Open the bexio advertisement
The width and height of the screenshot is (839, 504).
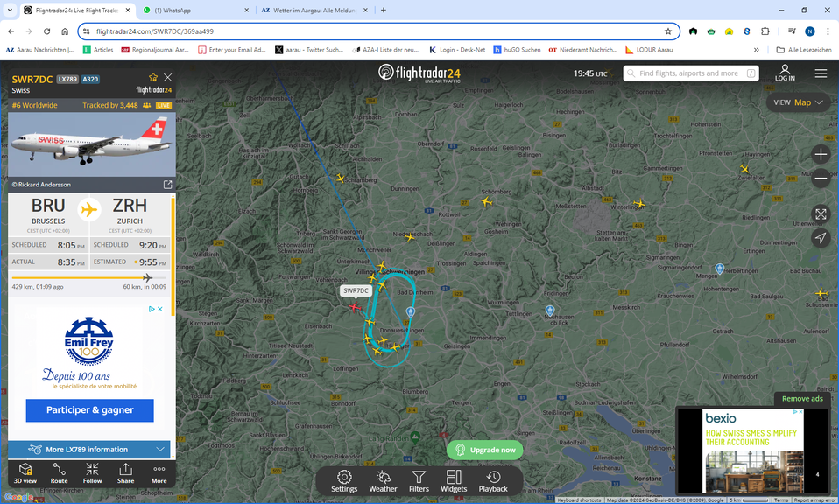(751, 451)
